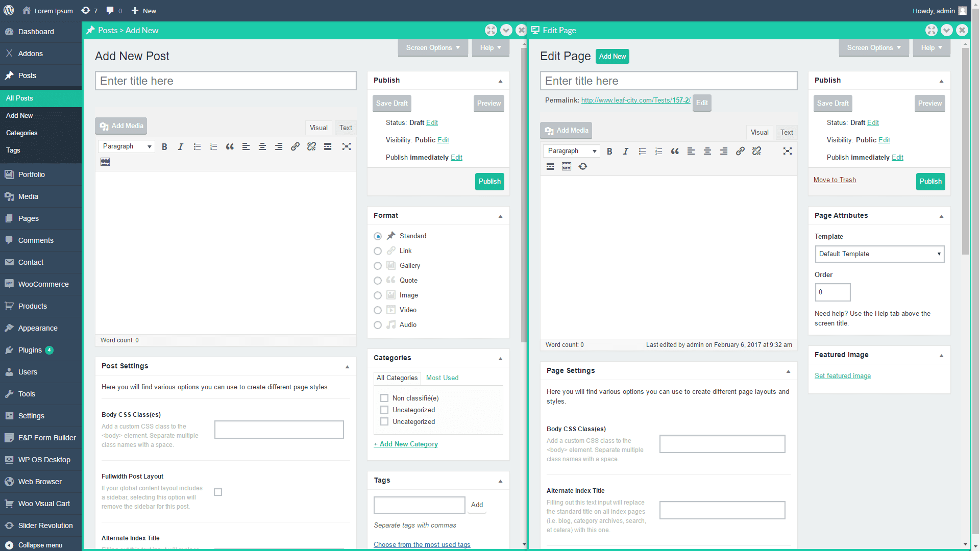
Task: Select the Video post format
Action: click(x=378, y=310)
